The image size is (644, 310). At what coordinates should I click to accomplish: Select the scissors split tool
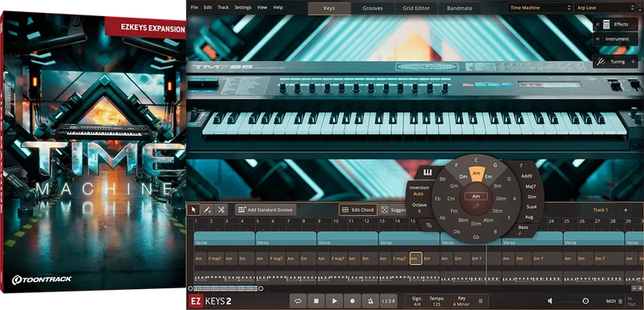click(221, 210)
